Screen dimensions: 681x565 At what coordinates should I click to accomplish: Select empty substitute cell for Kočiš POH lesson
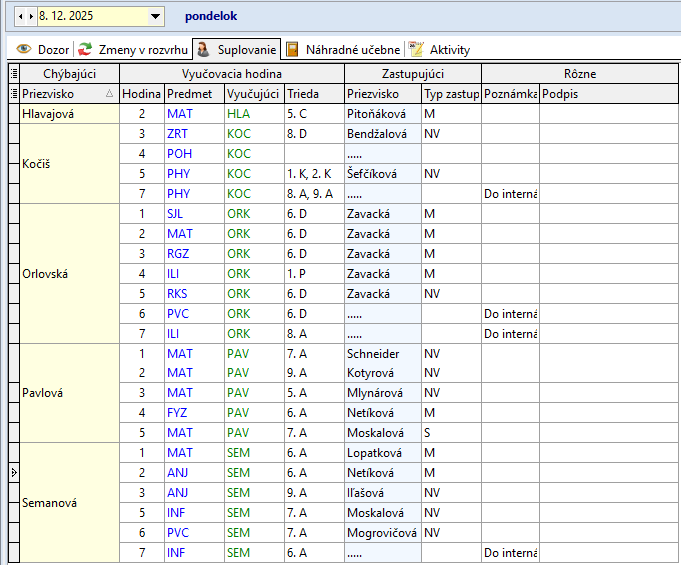pos(382,154)
